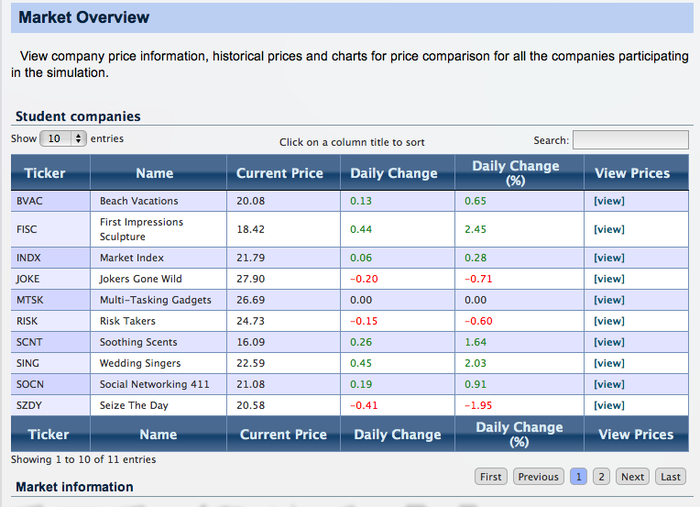Open view link for Soothing Scents
700x507 pixels.
tap(609, 342)
